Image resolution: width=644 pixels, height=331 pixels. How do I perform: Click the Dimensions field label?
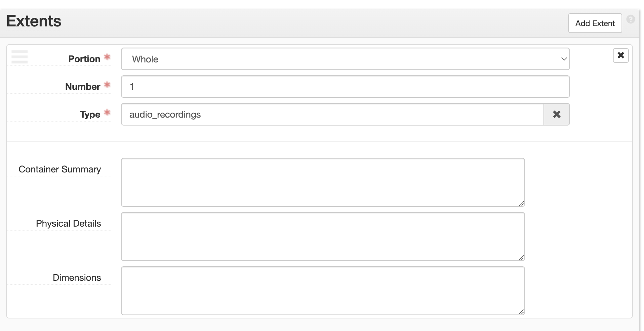point(77,278)
